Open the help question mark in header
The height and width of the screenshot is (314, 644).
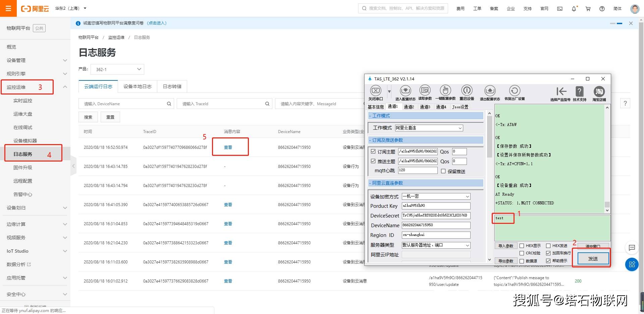602,9
